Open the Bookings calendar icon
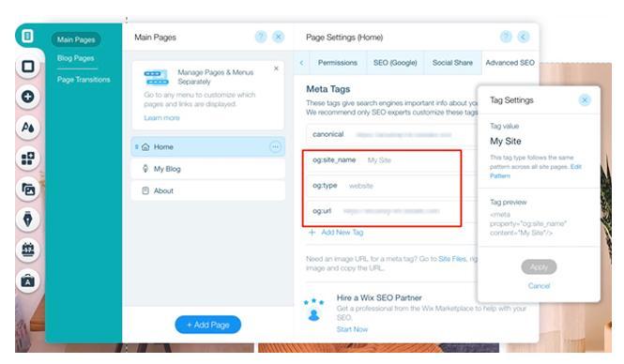 coord(28,250)
